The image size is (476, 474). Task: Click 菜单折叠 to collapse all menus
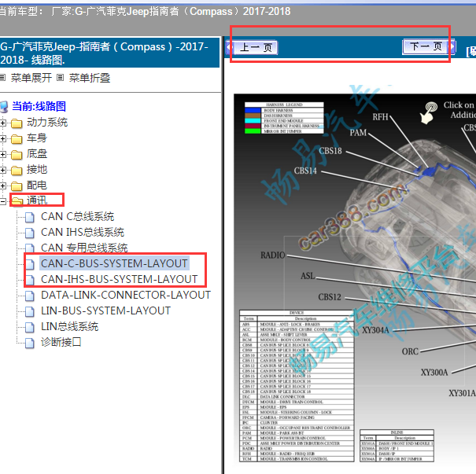[90, 78]
